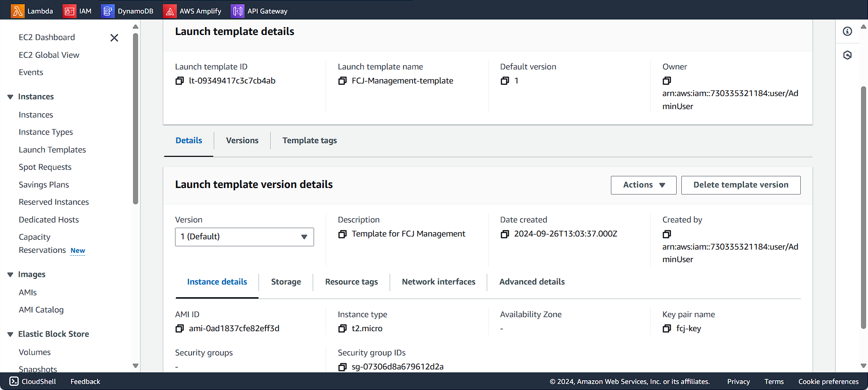868x390 pixels.
Task: Click the sidebar scroll down arrow
Action: pyautogui.click(x=136, y=366)
